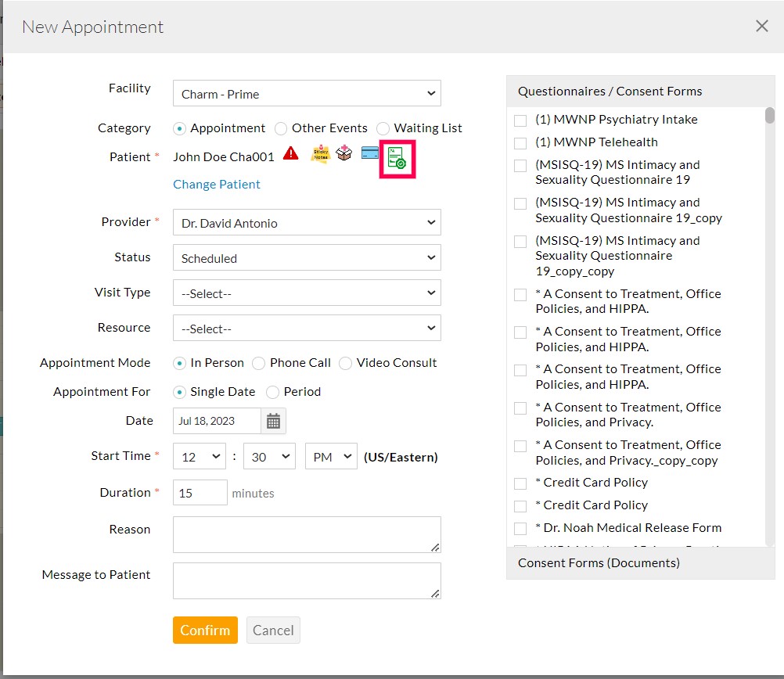Open the Visit Type selector
The width and height of the screenshot is (784, 679).
click(307, 293)
